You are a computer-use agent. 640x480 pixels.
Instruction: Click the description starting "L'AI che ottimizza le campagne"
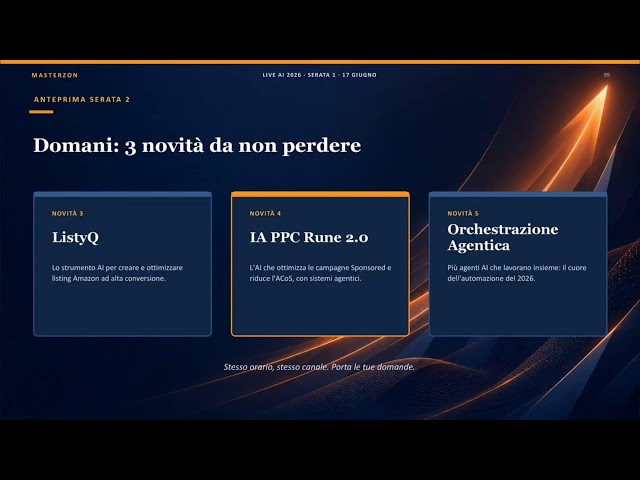[x=320, y=273]
